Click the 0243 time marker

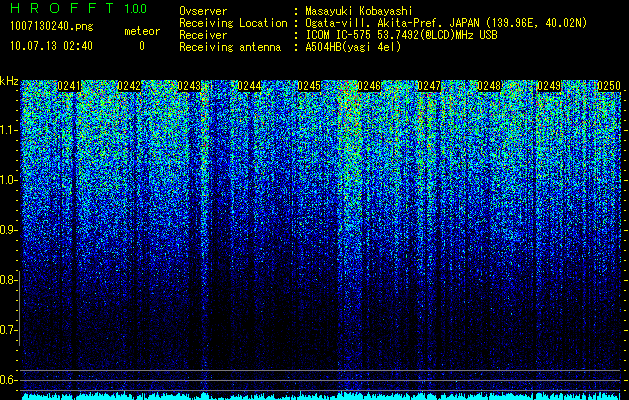click(189, 86)
